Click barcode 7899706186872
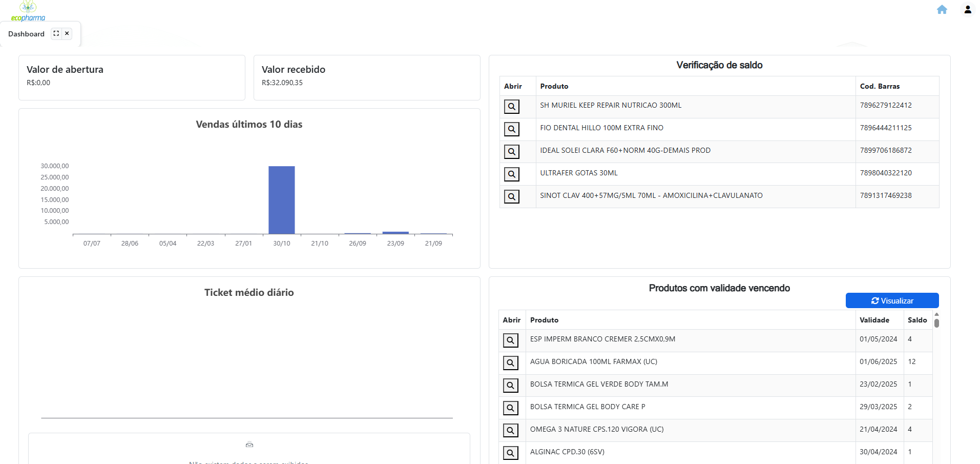The width and height of the screenshot is (980, 464). click(x=886, y=150)
